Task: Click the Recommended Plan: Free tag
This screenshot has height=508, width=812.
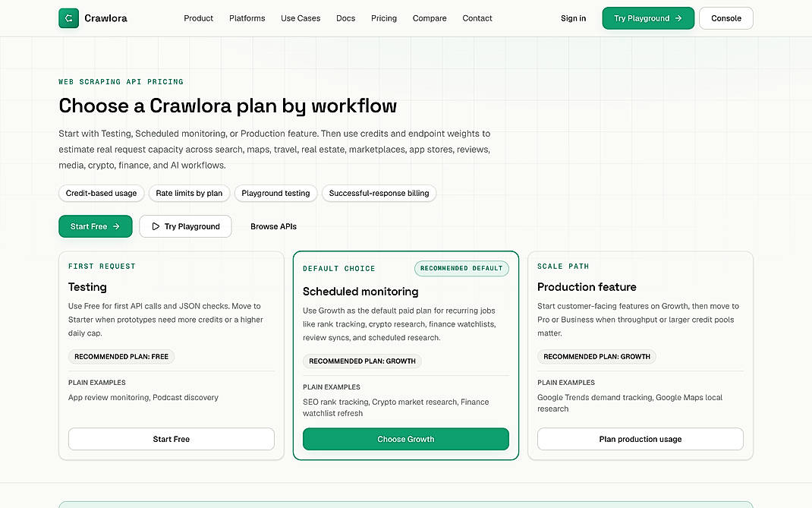Action: point(121,357)
